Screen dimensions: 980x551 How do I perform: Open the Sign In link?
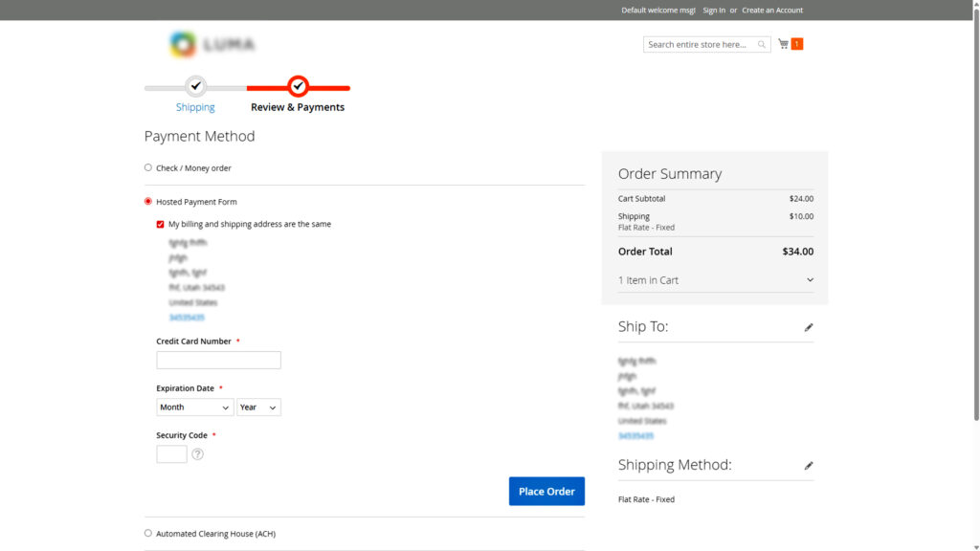click(x=714, y=10)
